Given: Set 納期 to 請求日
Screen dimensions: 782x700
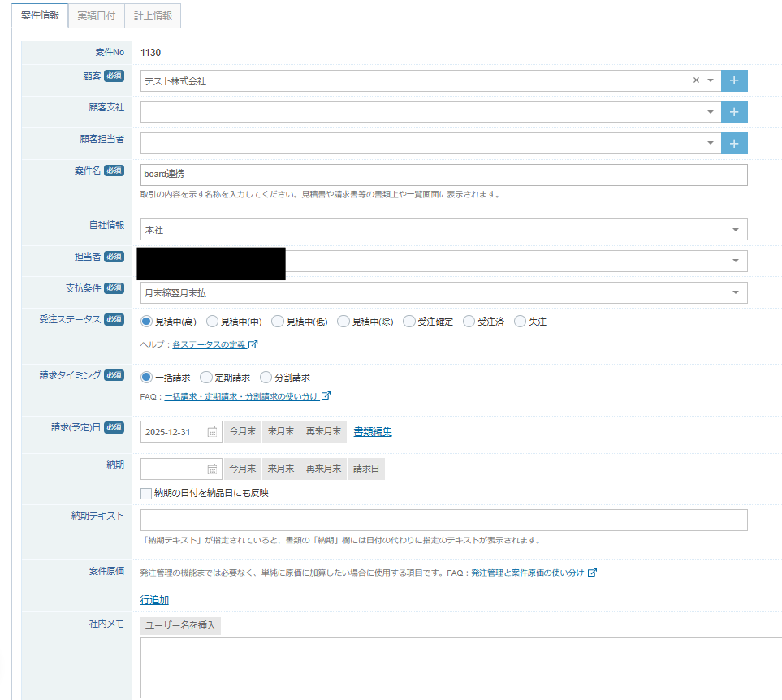Looking at the screenshot, I should point(366,469).
